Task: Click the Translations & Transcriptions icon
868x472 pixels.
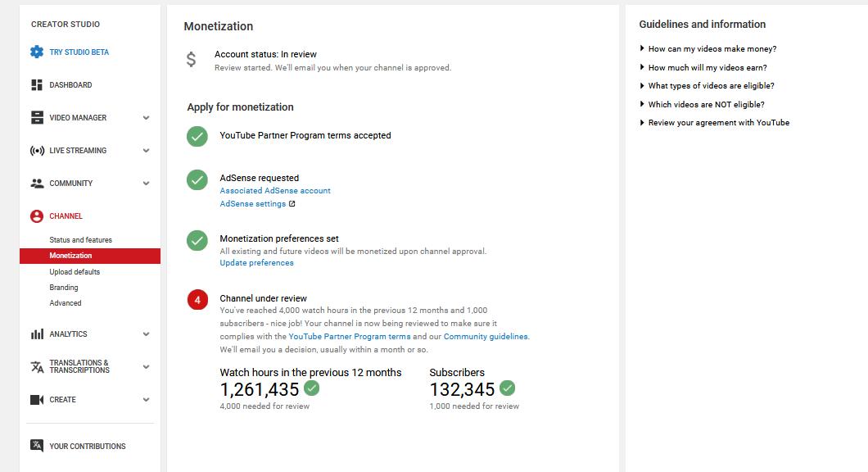Action: (37, 367)
